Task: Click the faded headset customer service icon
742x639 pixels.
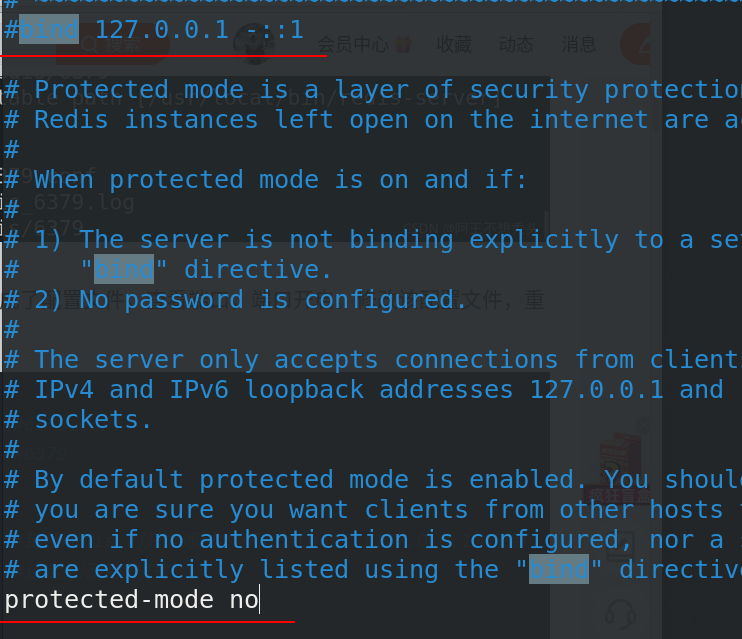Action: click(620, 614)
